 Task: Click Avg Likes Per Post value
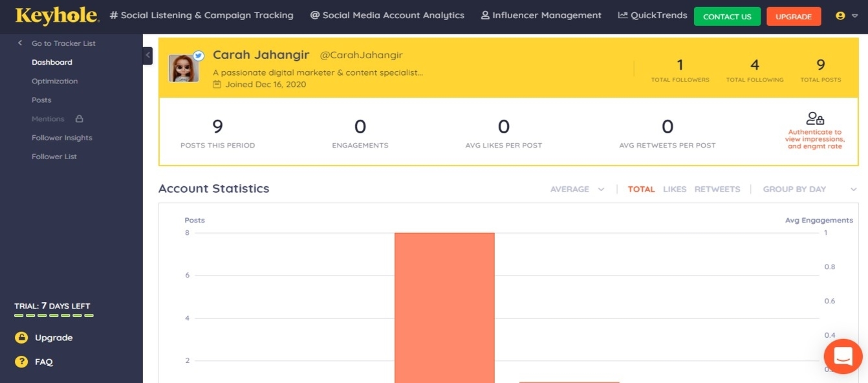tap(504, 126)
